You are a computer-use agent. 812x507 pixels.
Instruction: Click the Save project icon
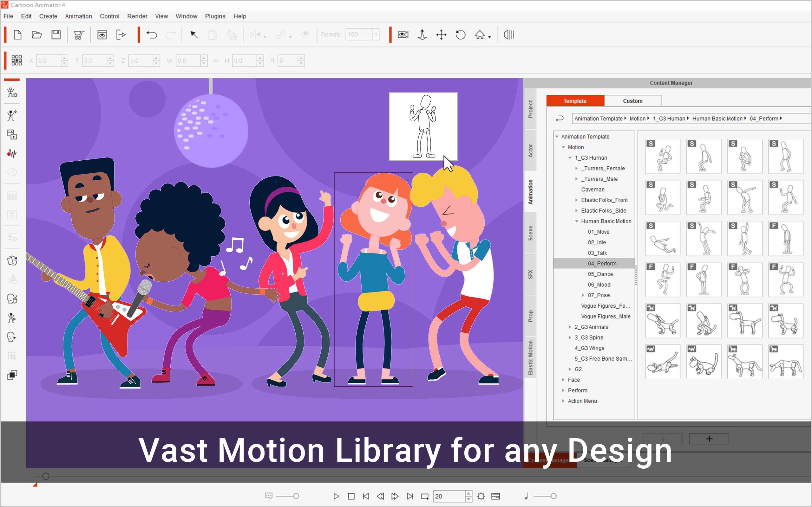click(56, 35)
